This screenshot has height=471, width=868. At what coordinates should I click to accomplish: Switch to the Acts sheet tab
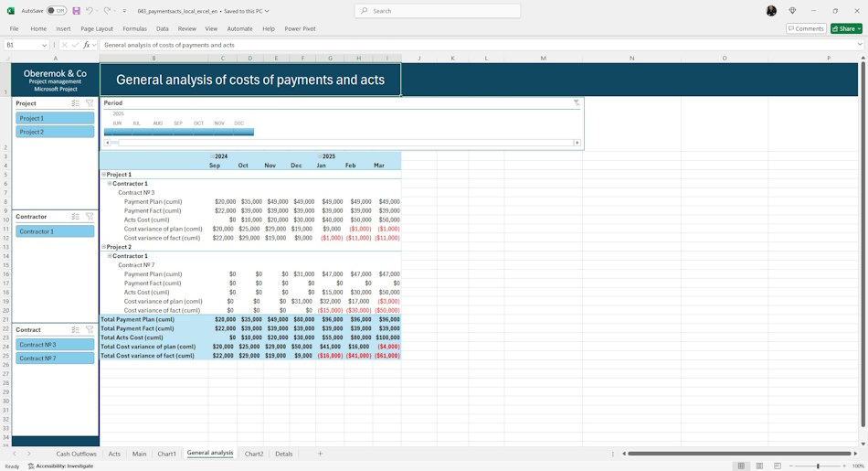(x=114, y=454)
